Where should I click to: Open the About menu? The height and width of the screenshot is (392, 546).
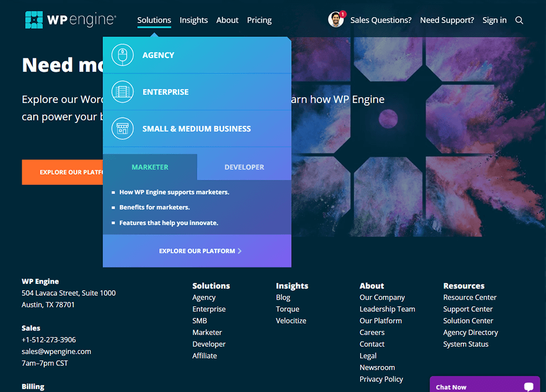[227, 20]
